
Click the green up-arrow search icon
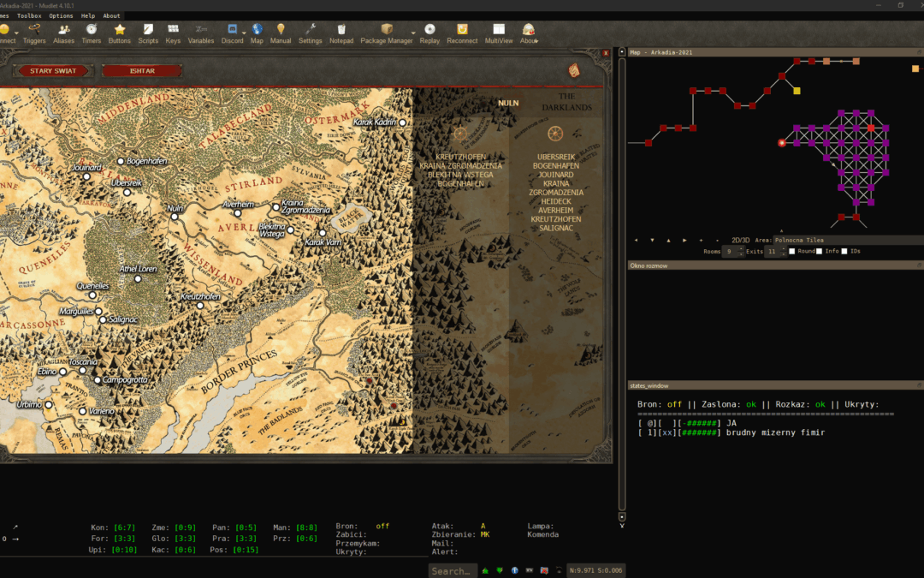[x=485, y=570]
